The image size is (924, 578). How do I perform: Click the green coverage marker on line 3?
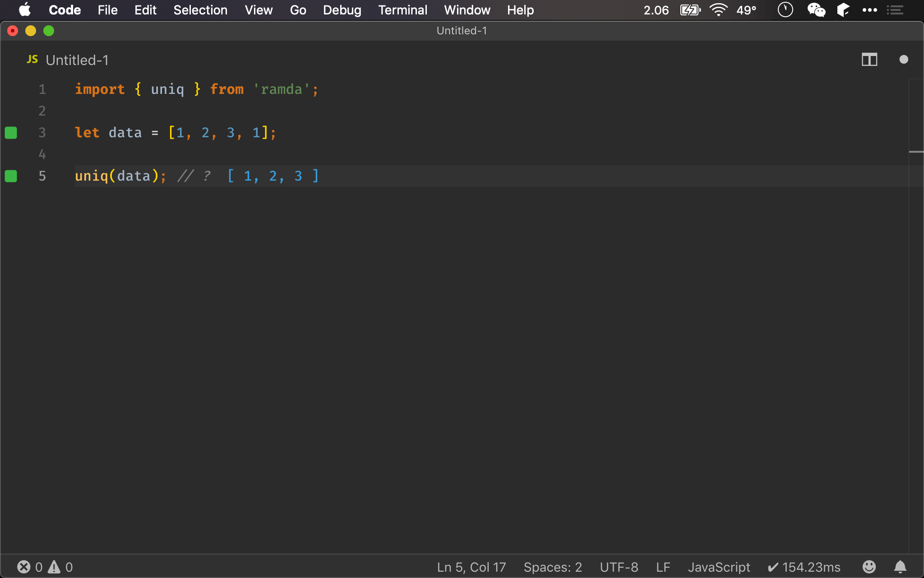coord(11,133)
